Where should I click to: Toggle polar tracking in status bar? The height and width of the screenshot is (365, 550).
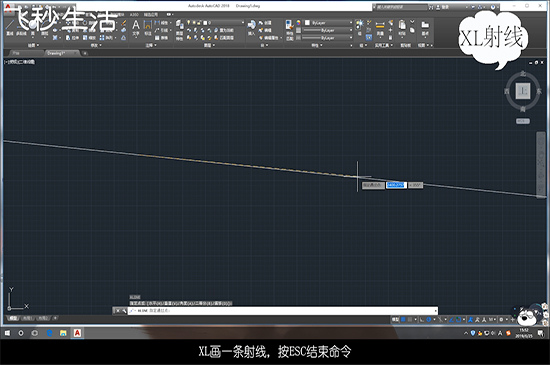[429, 319]
